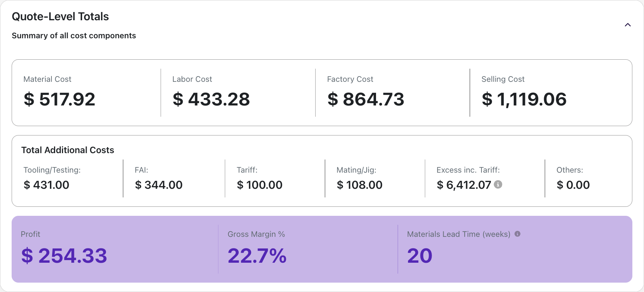Viewport: 644px width, 292px height.
Task: Select the 20 weeks lead time value
Action: pos(420,256)
